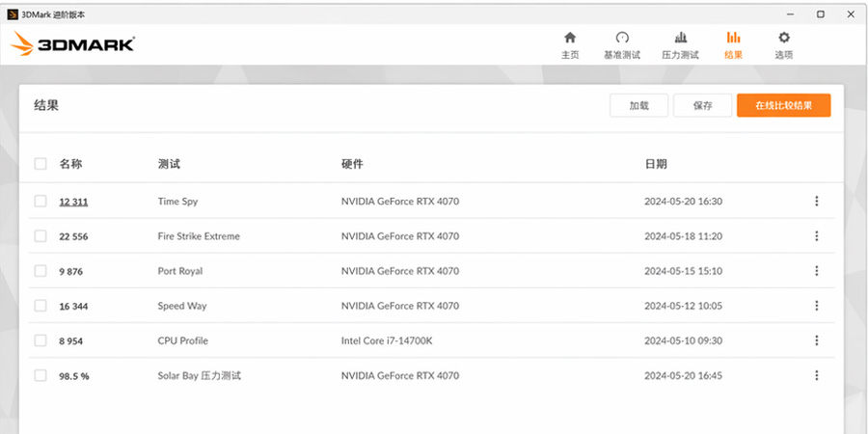Check the Fire Strike Extreme result checkbox
Image resolution: width=868 pixels, height=434 pixels.
tap(41, 236)
